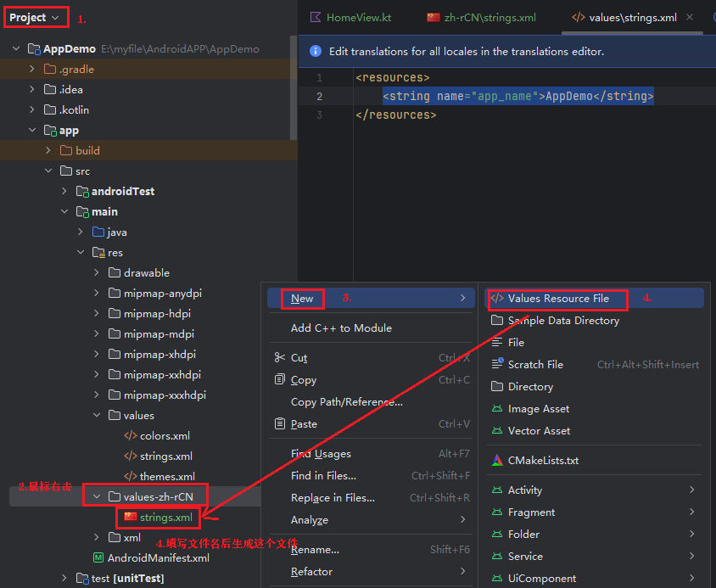This screenshot has height=588, width=716.
Task: Collapse the app module node
Action: coord(32,130)
